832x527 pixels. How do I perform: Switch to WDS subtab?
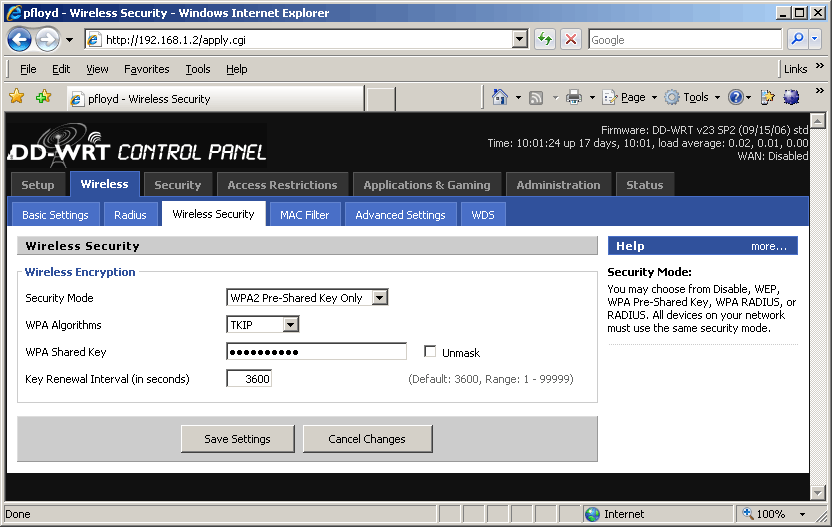coord(483,214)
